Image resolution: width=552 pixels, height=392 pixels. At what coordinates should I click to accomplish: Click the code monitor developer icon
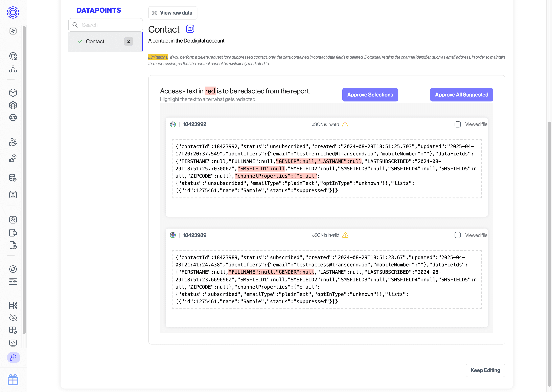pyautogui.click(x=13, y=343)
